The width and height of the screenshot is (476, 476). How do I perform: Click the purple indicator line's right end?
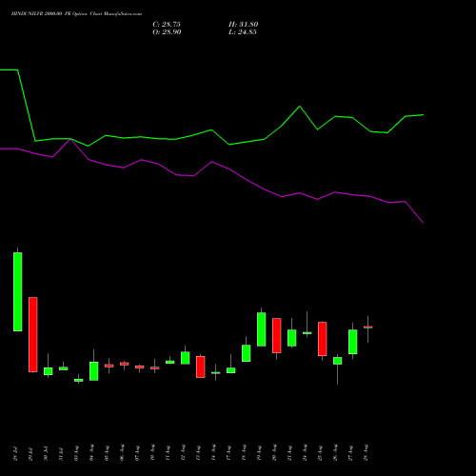tap(423, 223)
